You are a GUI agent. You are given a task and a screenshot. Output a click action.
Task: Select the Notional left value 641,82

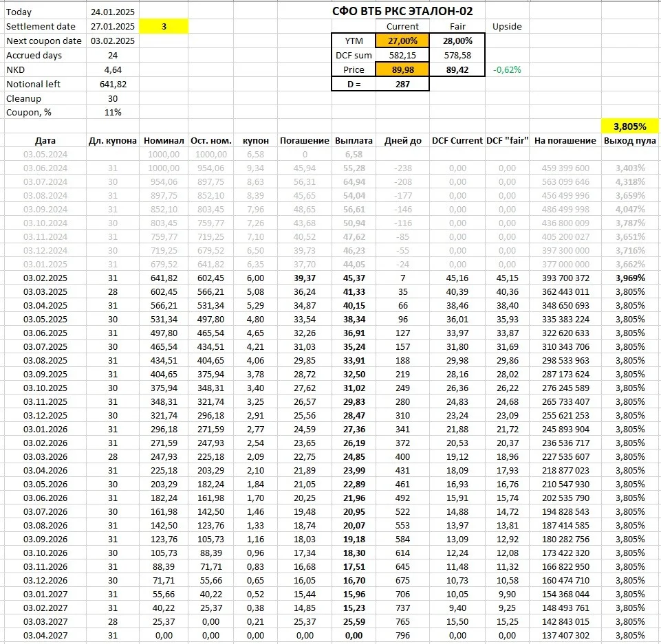[113, 85]
